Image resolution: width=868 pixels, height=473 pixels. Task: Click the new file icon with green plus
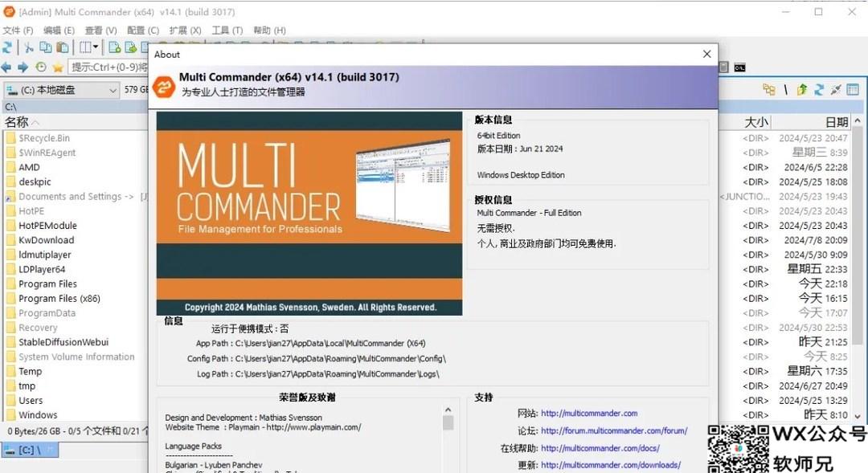(x=115, y=47)
